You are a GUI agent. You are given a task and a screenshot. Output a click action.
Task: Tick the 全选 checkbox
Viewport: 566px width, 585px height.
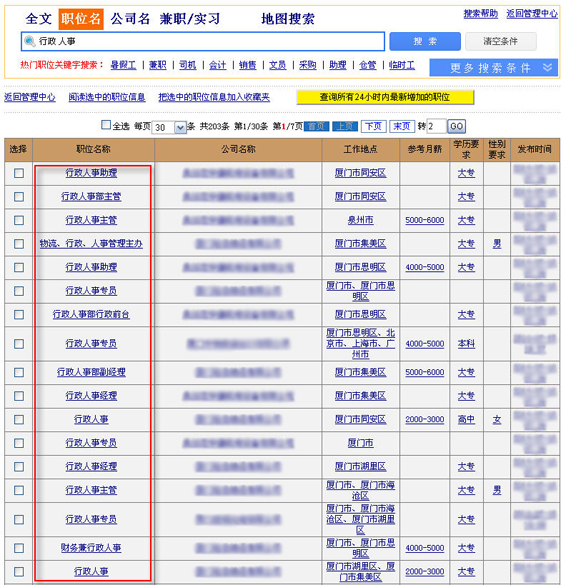(106, 125)
